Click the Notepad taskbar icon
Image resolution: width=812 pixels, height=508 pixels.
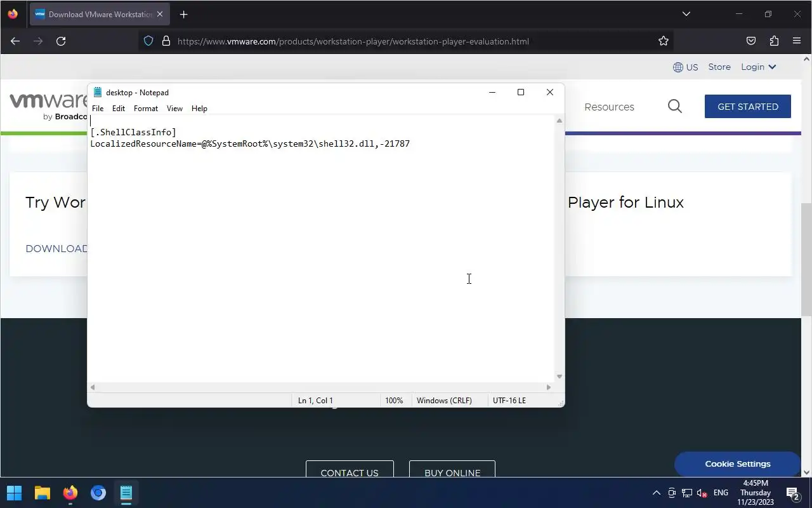[126, 493]
